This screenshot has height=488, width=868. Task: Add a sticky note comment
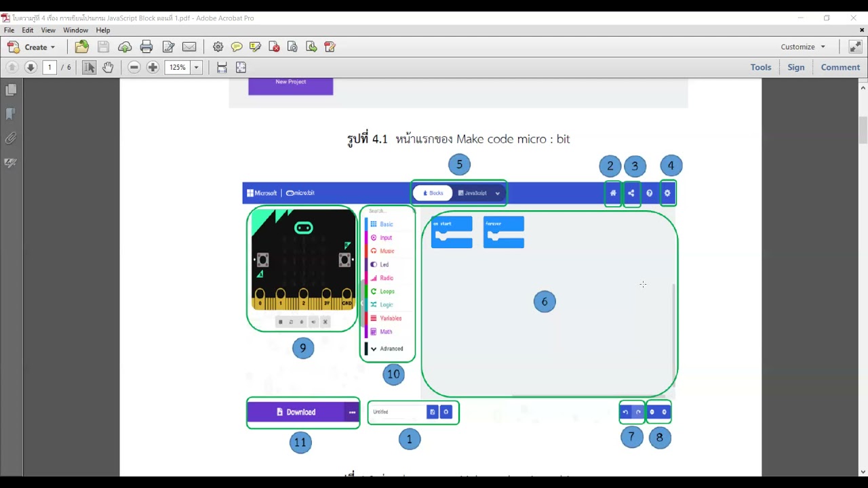point(237,47)
